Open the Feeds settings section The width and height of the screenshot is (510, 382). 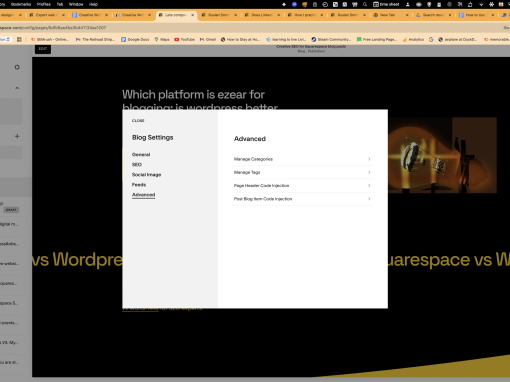tap(139, 185)
